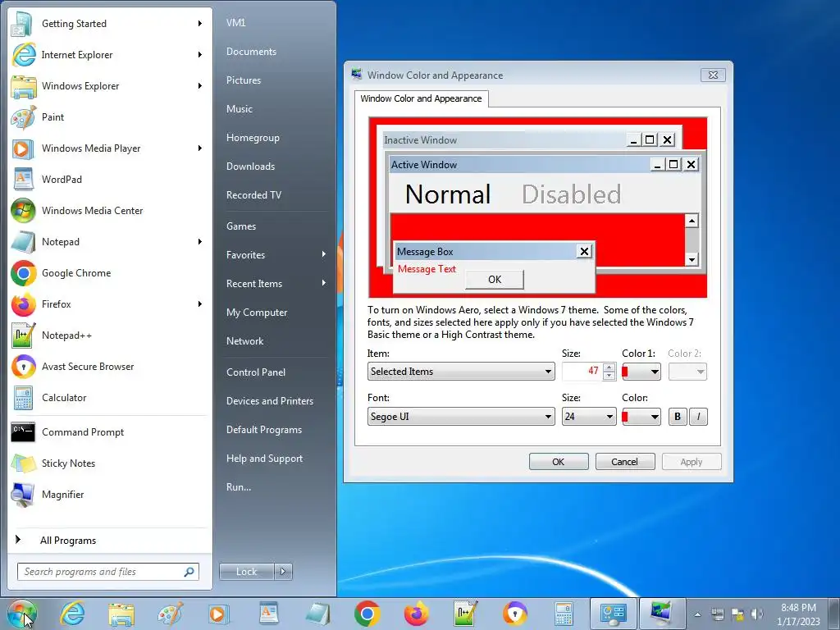Click Notepad++ icon on the taskbar
The image size is (840, 630).
click(465, 614)
